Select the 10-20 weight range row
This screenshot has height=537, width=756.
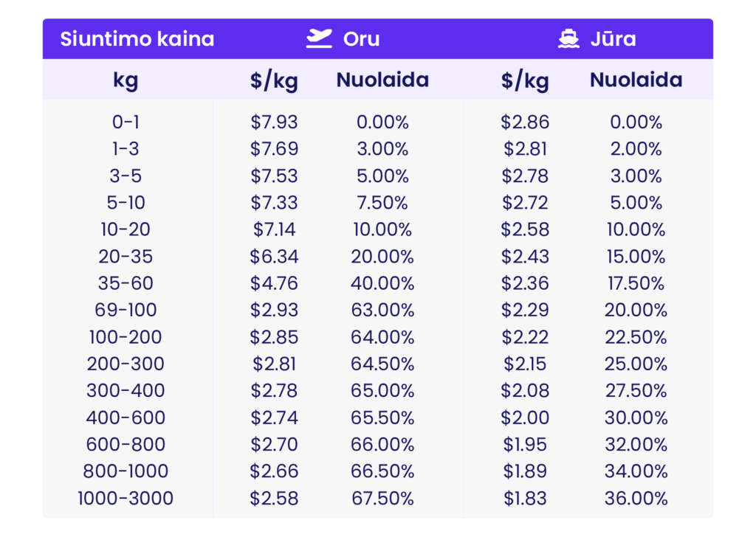click(377, 229)
